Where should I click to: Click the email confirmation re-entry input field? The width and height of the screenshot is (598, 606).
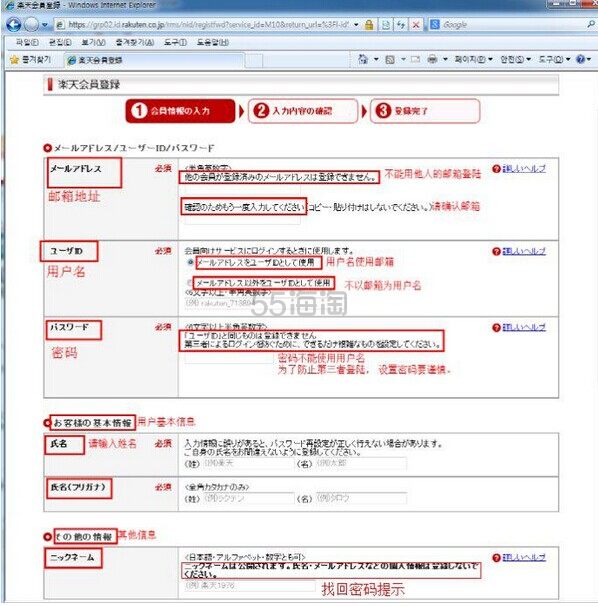pyautogui.click(x=243, y=220)
